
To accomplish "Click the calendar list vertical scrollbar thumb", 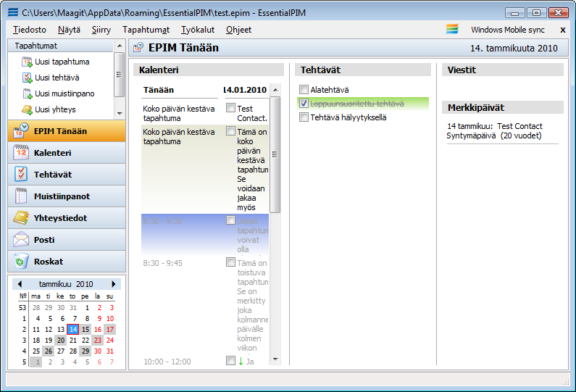I will (x=275, y=154).
